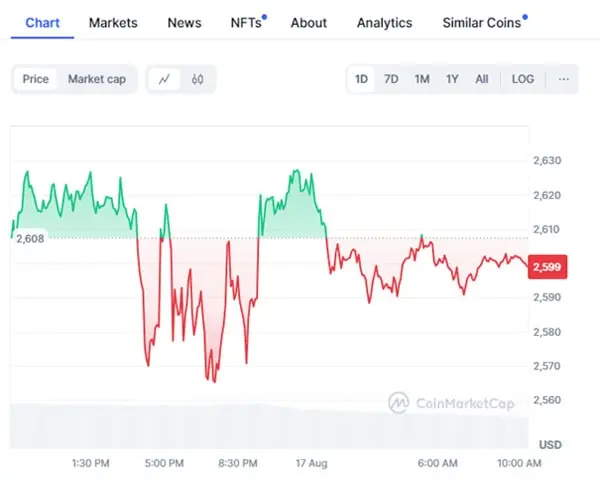This screenshot has height=480, width=600.
Task: Open the three-dot more options menu
Action: (x=563, y=79)
